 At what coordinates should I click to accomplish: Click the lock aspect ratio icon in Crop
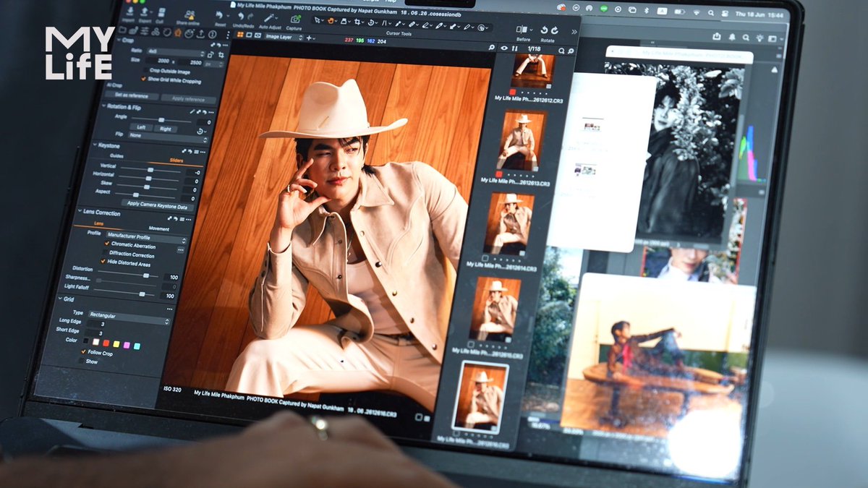210,55
